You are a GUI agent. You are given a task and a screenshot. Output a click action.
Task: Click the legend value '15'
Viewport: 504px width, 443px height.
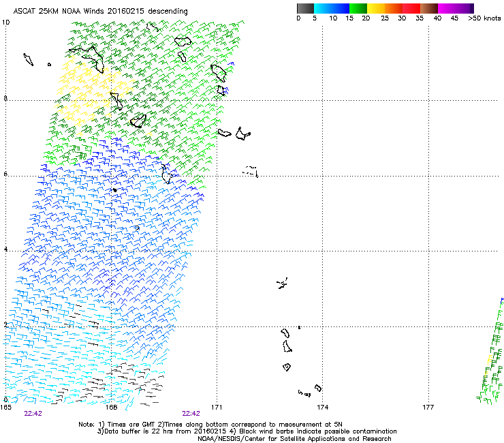[x=349, y=18]
